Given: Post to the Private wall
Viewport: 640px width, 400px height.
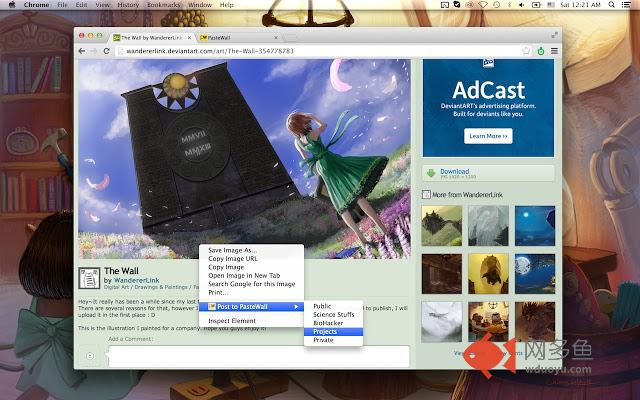Looking at the screenshot, I should (333, 340).
